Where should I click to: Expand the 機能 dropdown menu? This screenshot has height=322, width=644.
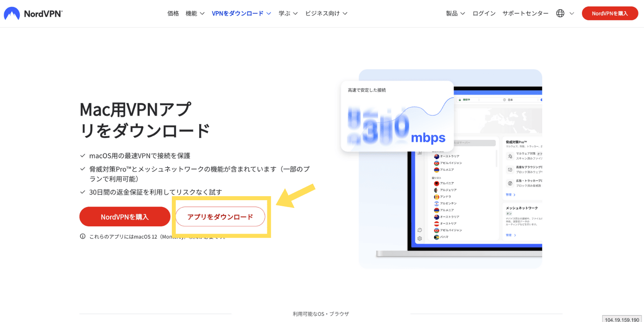[x=195, y=13]
